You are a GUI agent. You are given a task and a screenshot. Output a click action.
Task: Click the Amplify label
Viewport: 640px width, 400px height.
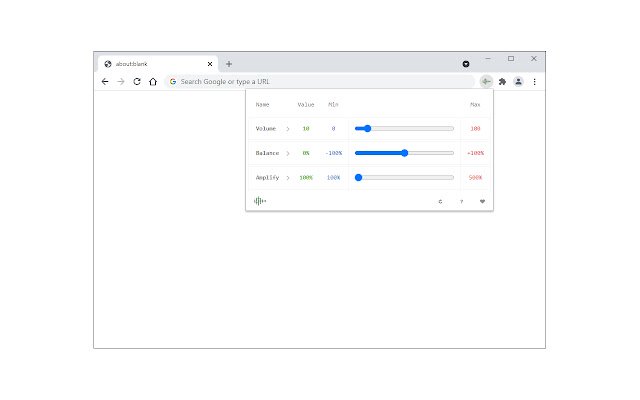pos(267,178)
